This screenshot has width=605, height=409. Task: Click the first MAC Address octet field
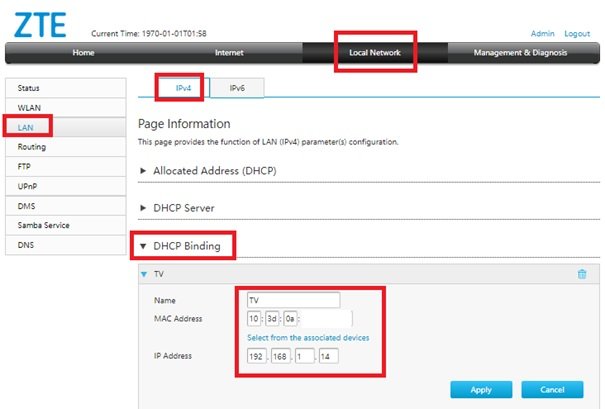(255, 319)
